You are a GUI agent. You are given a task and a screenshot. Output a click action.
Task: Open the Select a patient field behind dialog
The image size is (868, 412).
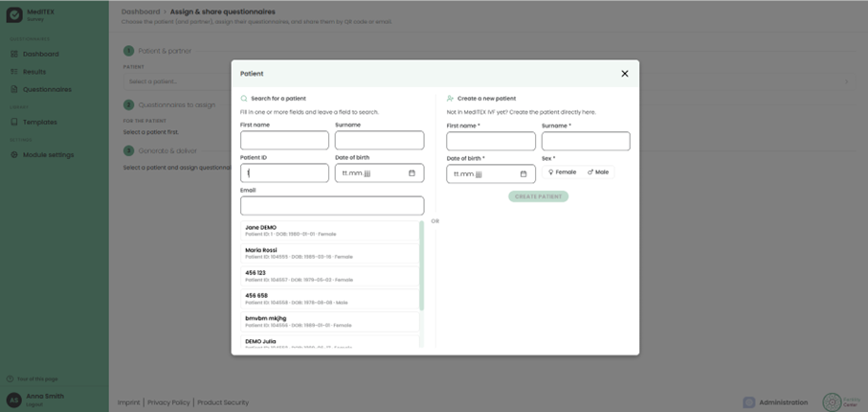coord(490,82)
